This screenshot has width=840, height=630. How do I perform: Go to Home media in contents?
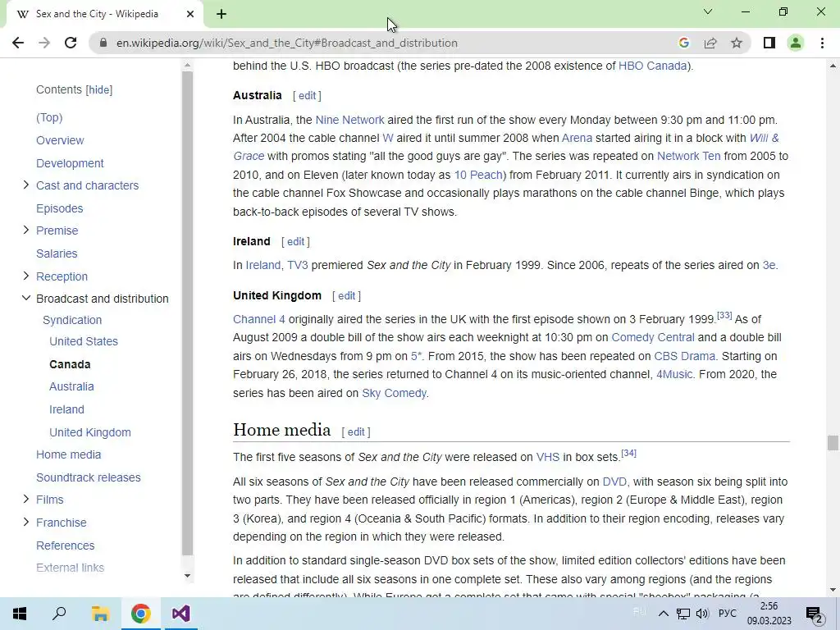[x=69, y=454]
